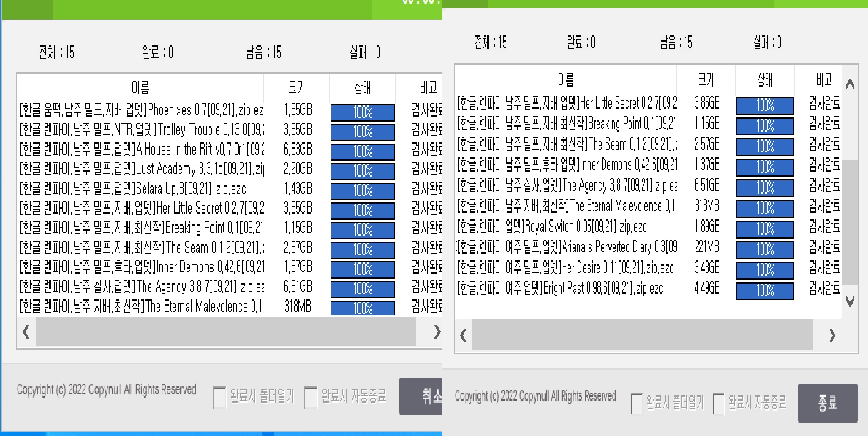The height and width of the screenshot is (436, 868).
Task: Click the Bright Past row's 100% progress bar
Action: pos(765,291)
